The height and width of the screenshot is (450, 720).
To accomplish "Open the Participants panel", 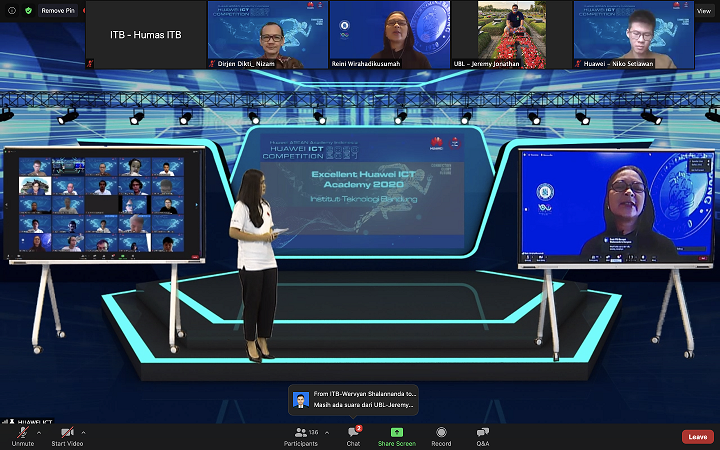I will pyautogui.click(x=301, y=436).
